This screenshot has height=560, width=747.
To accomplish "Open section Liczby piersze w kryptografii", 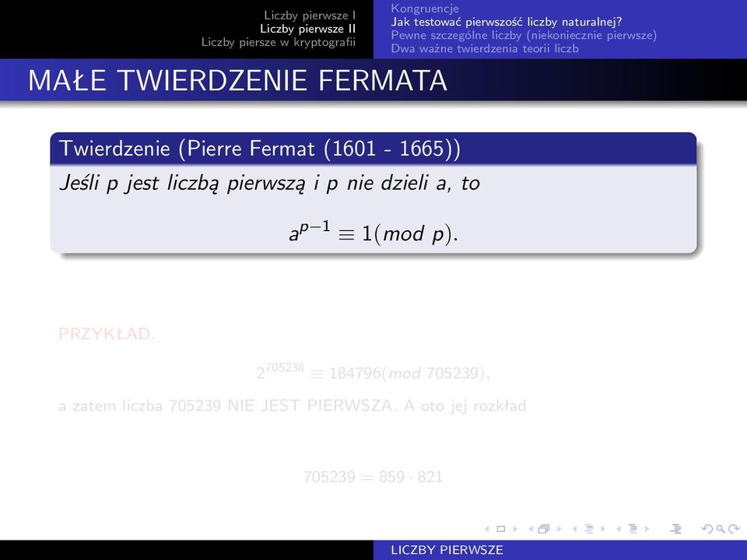I will pos(279,42).
